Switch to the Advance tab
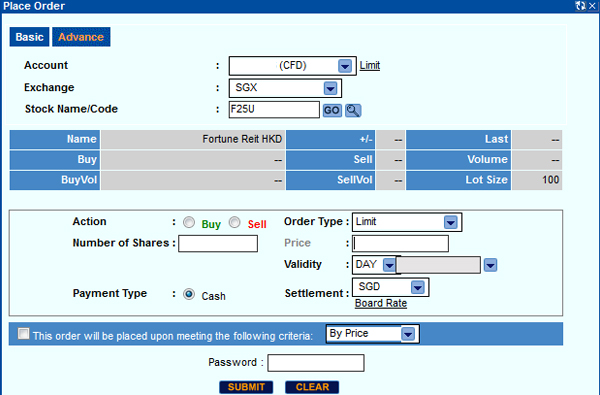This screenshot has height=395, width=600. pos(81,37)
